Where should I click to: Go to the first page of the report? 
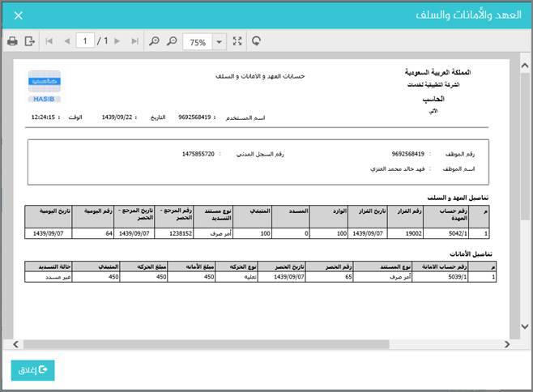coord(49,41)
